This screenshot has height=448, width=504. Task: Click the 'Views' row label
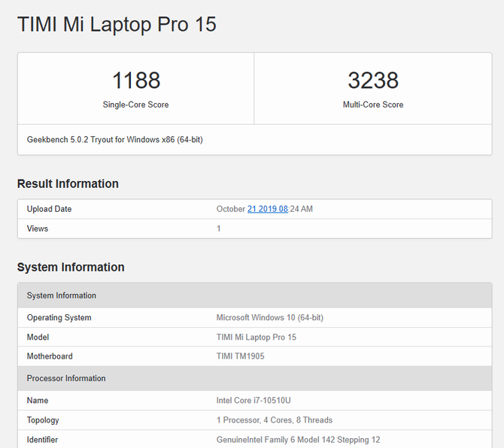[38, 229]
